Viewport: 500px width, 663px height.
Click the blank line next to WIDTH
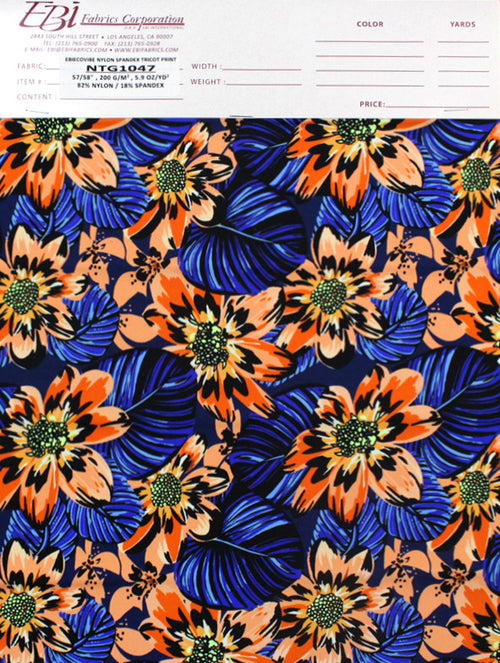pos(262,69)
